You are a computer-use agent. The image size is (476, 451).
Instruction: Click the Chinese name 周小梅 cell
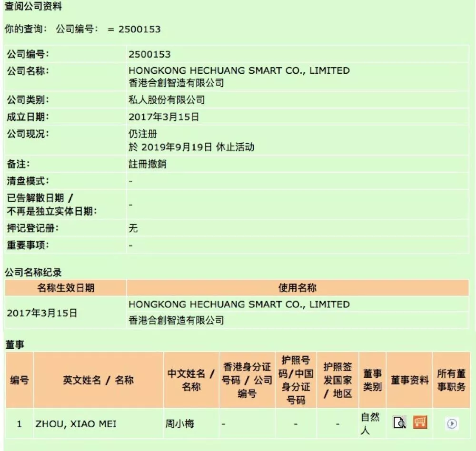pos(191,423)
